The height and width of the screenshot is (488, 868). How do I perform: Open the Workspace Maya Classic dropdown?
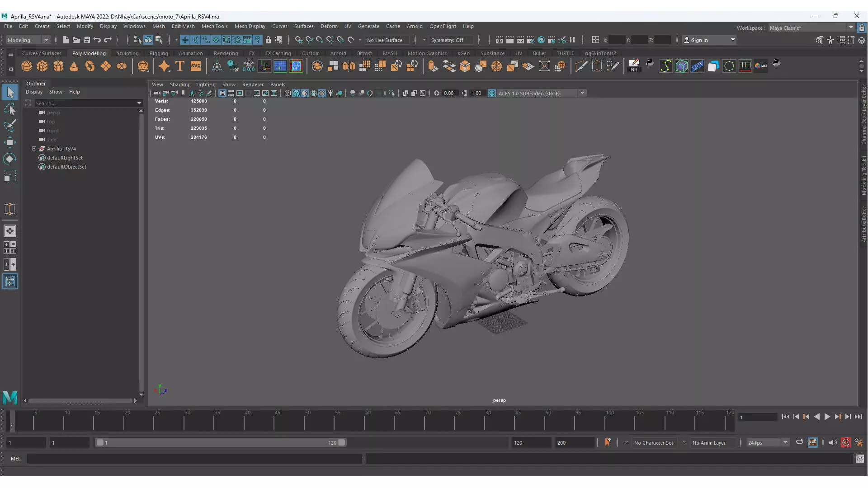click(811, 28)
